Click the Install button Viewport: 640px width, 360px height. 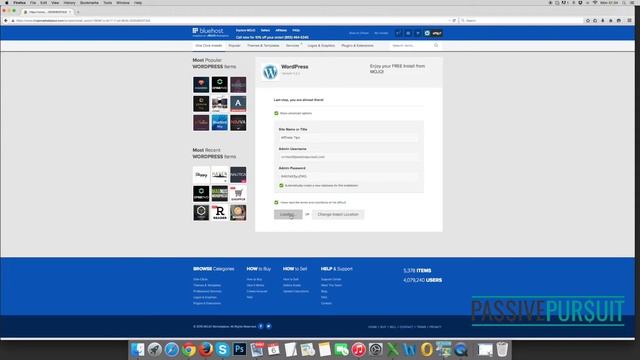click(288, 214)
